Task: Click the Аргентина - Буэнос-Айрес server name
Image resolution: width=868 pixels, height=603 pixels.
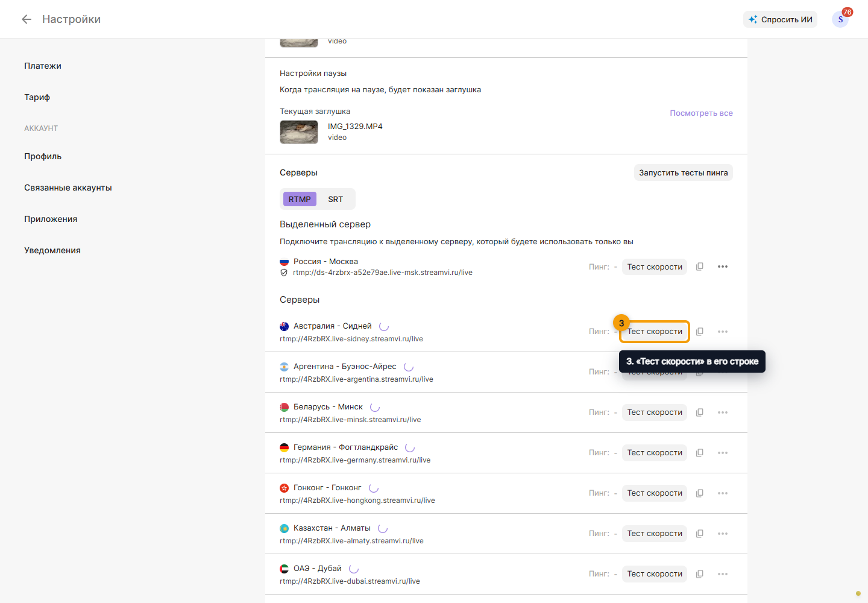Action: (x=345, y=367)
